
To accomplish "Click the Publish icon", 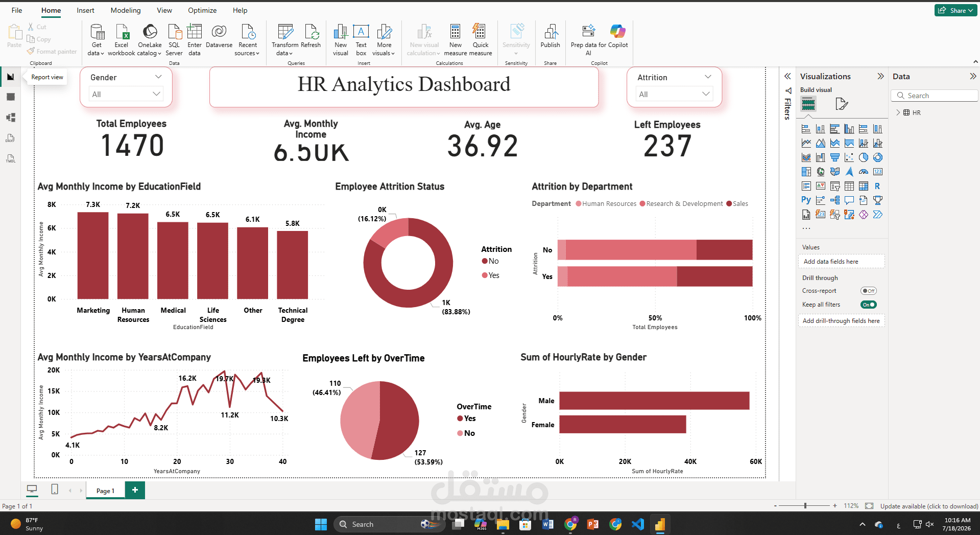I will 551,32.
